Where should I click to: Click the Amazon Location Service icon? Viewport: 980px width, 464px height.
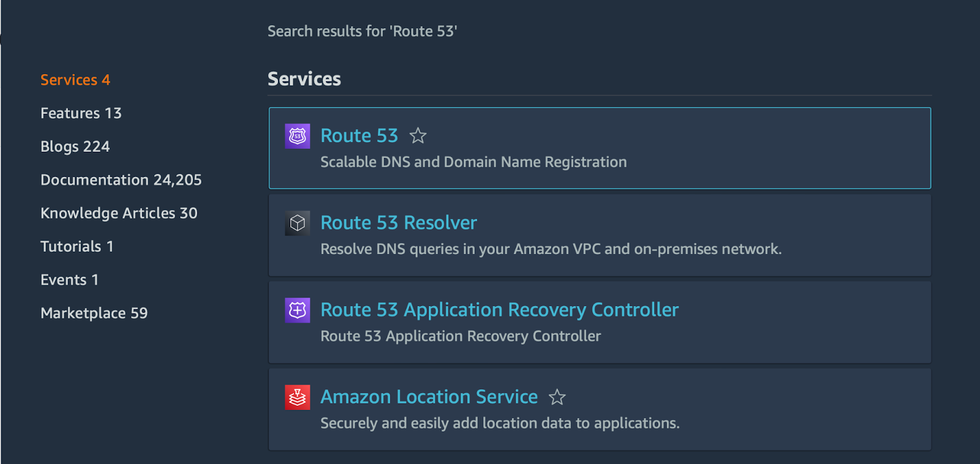pyautogui.click(x=298, y=397)
